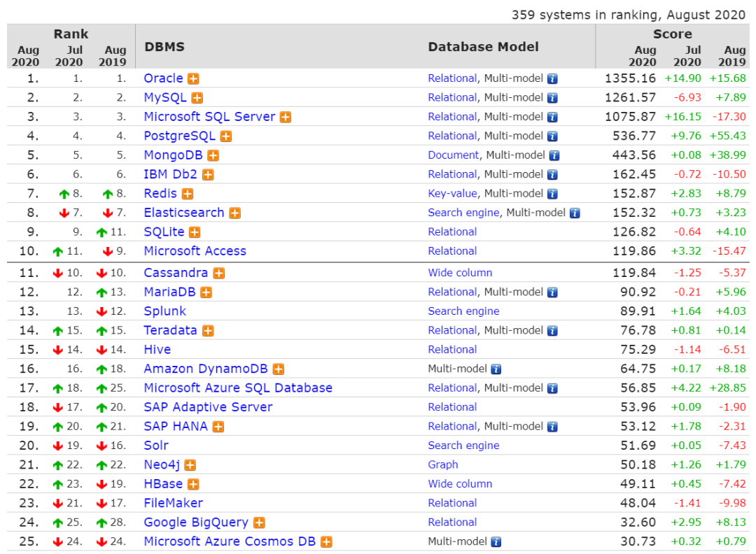Open the Microsoft Azure SQL Database link
The width and height of the screenshot is (756, 554).
point(238,388)
